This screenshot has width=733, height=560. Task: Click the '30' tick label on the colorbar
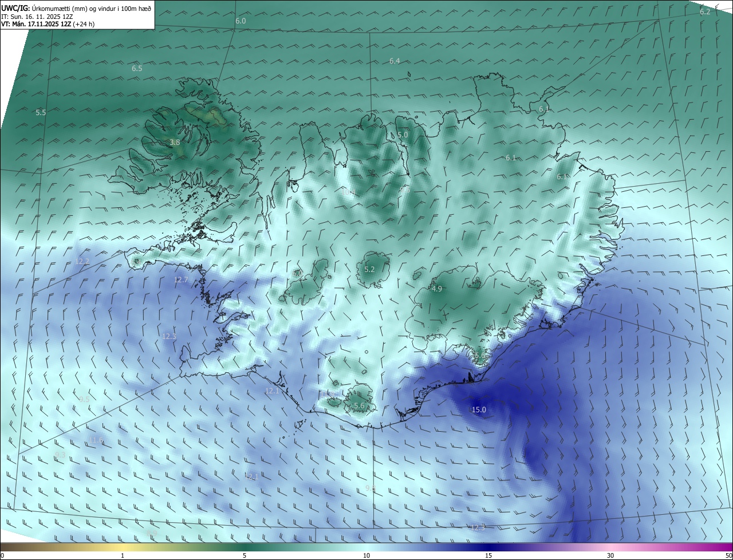(x=610, y=556)
